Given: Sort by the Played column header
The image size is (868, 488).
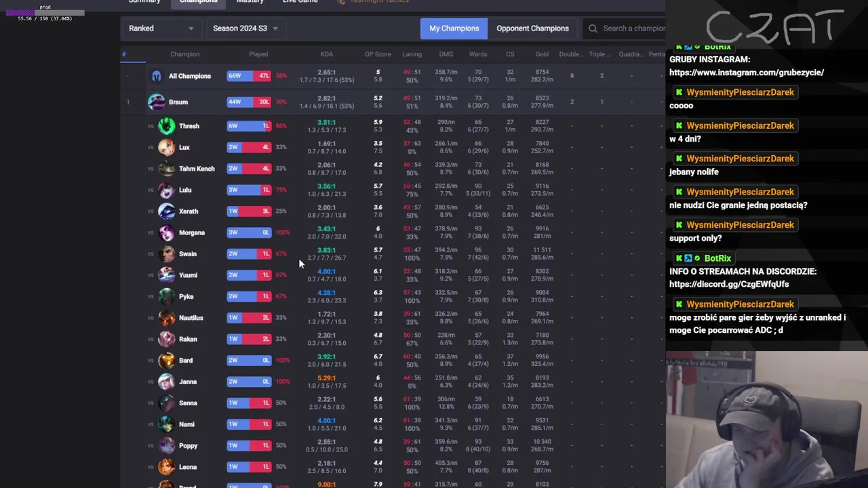Looking at the screenshot, I should pos(258,54).
